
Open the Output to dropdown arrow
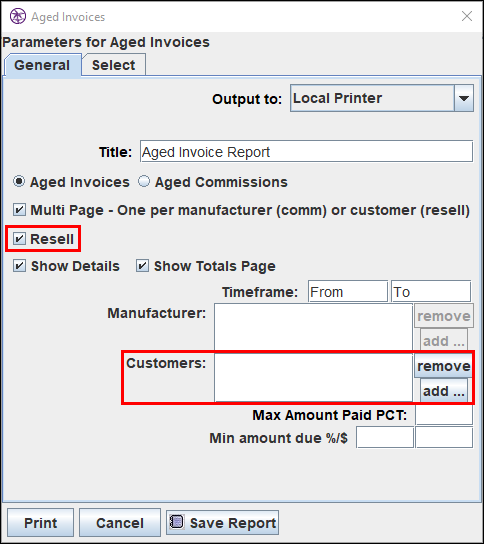pos(464,98)
